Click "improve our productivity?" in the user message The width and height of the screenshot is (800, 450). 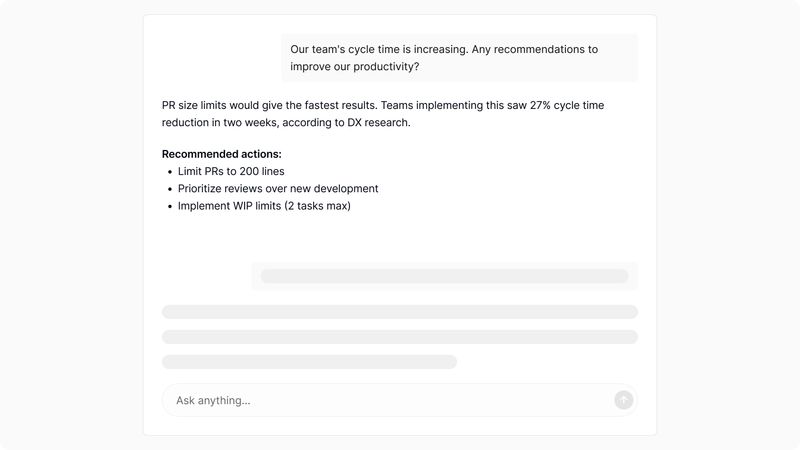click(355, 67)
